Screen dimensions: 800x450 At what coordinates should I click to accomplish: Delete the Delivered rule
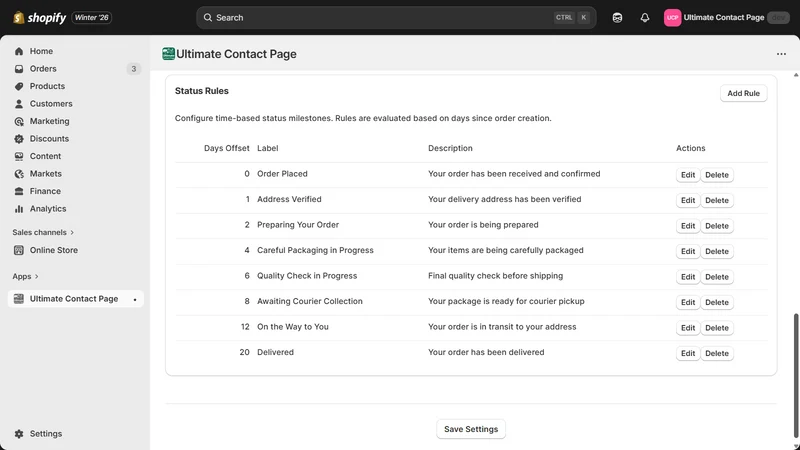(717, 353)
